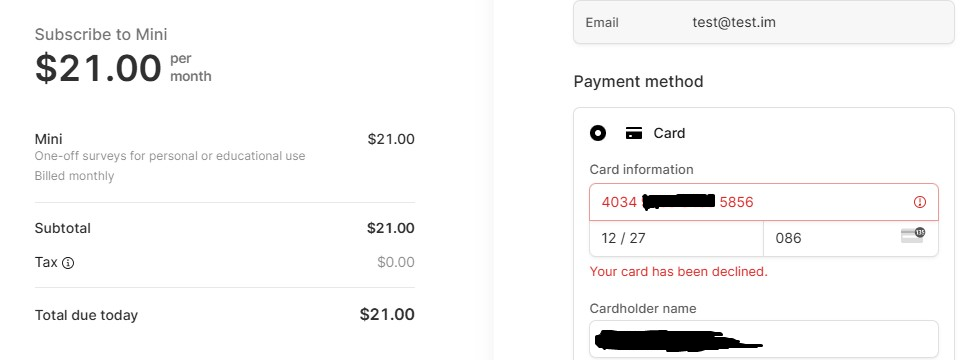Click the Billed monthly text
This screenshot has width=975, height=360.
(x=75, y=176)
